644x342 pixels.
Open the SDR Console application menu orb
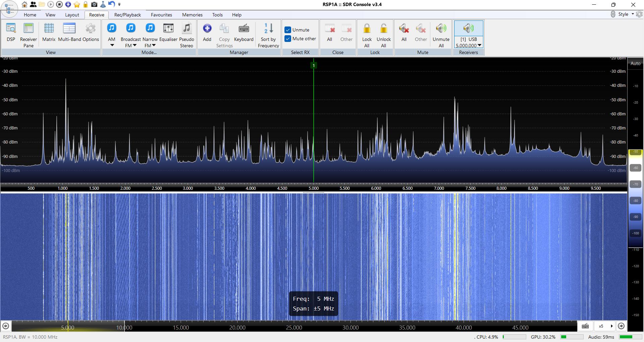9,9
